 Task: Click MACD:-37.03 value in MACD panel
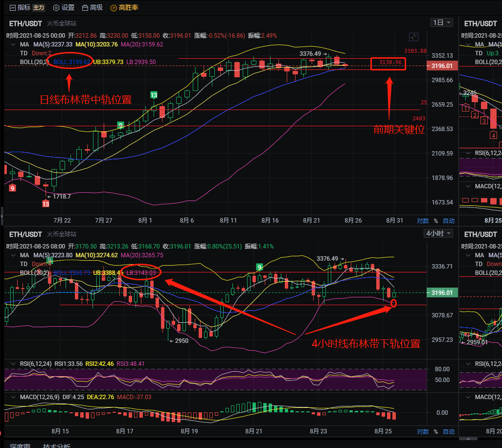(134, 397)
